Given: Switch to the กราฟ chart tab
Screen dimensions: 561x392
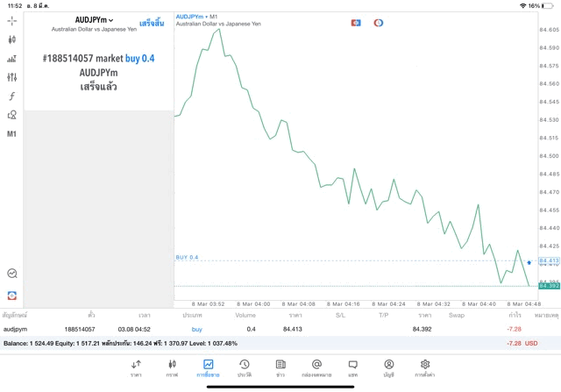Looking at the screenshot, I should click(x=172, y=367).
